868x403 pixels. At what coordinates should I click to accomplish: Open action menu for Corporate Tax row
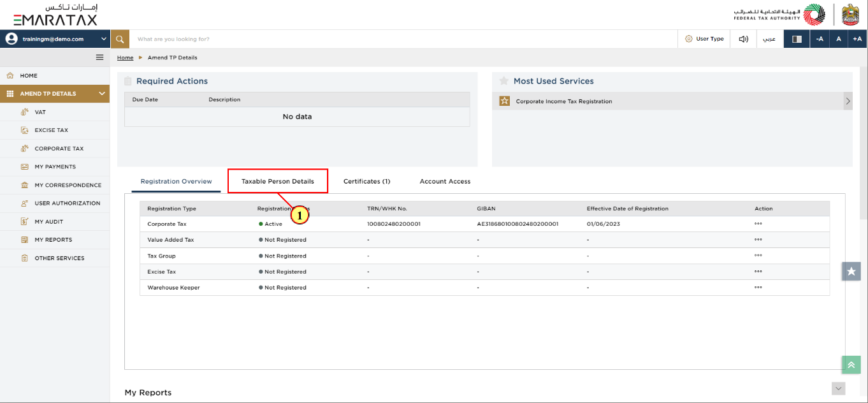click(x=758, y=224)
